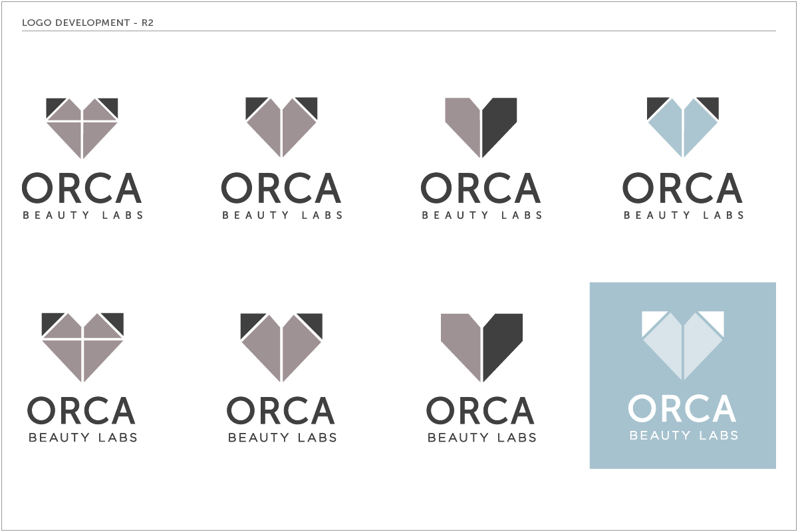Select lower-row half mauve, half charcoal heart

tap(481, 348)
